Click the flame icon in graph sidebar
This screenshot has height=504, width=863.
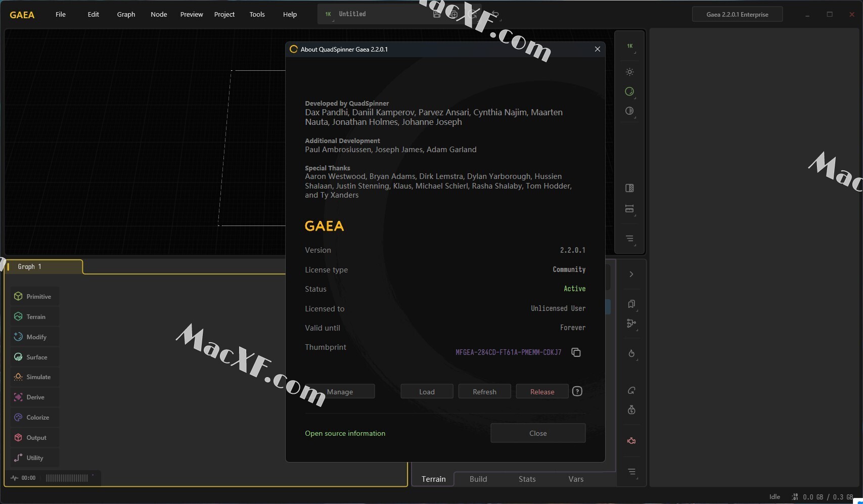(x=631, y=353)
